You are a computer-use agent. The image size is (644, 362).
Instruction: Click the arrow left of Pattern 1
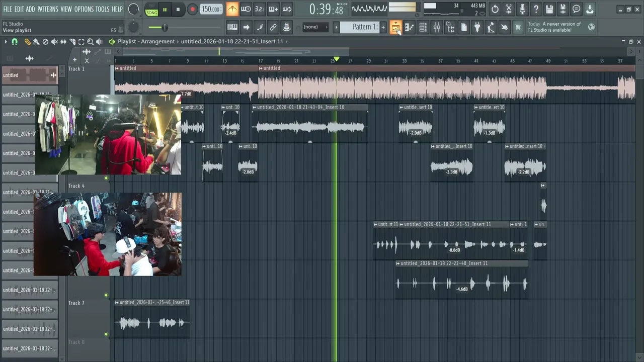336,27
